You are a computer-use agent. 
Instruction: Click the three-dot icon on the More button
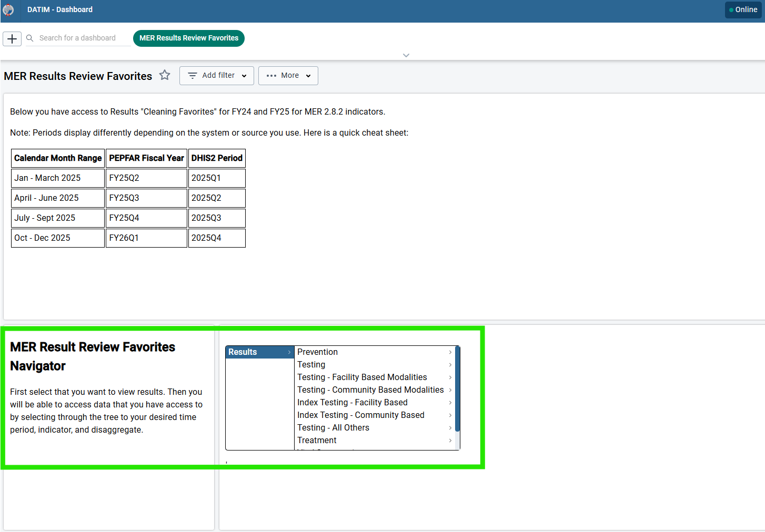tap(271, 75)
